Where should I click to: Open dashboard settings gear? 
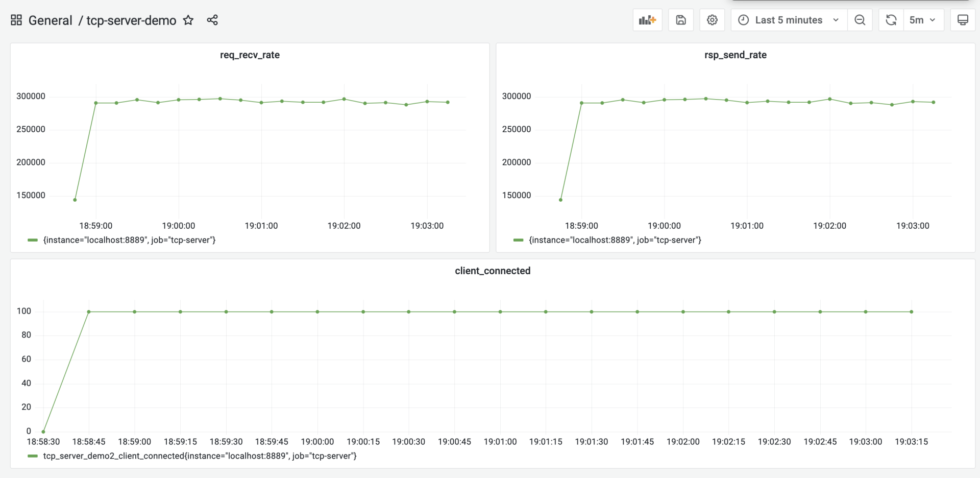(712, 20)
